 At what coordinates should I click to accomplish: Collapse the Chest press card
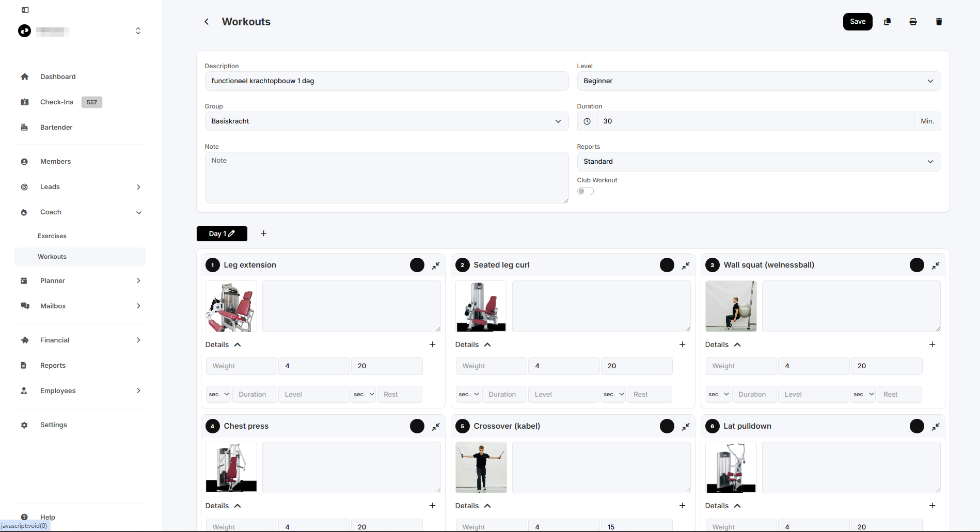click(436, 427)
